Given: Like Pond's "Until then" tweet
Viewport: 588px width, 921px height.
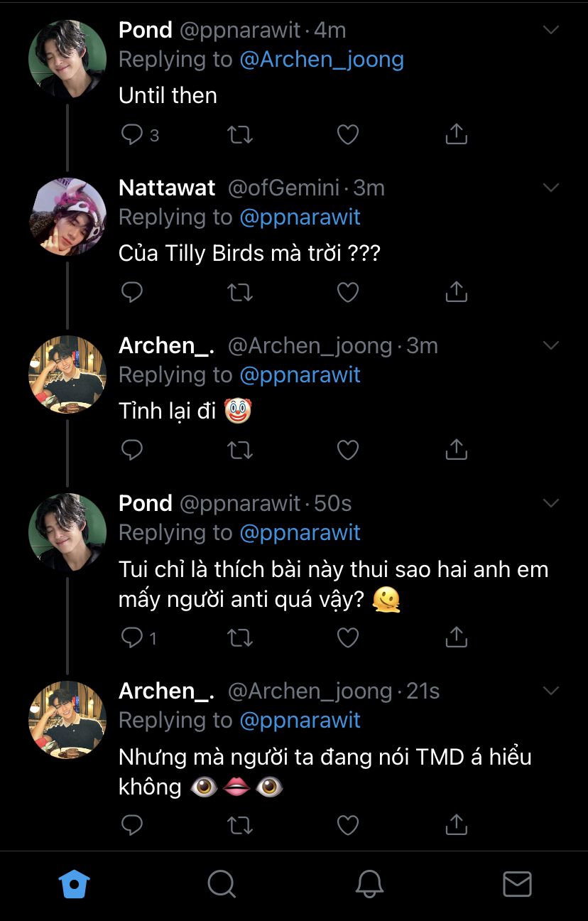Looking at the screenshot, I should pos(347,134).
